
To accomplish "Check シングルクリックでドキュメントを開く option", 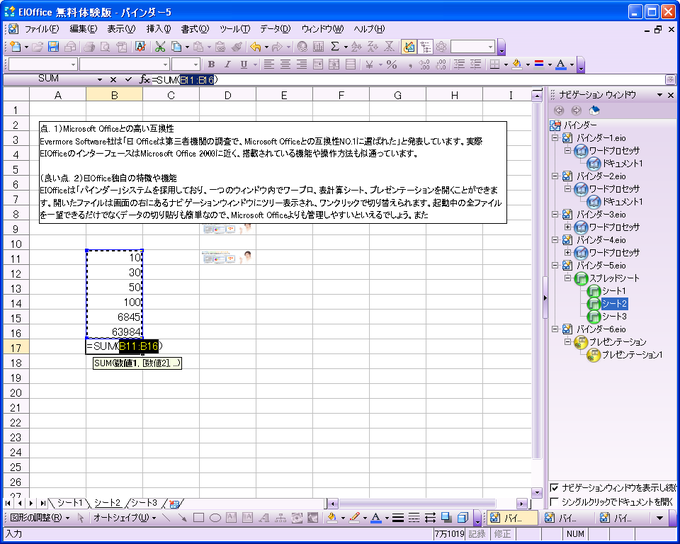I will [x=554, y=502].
